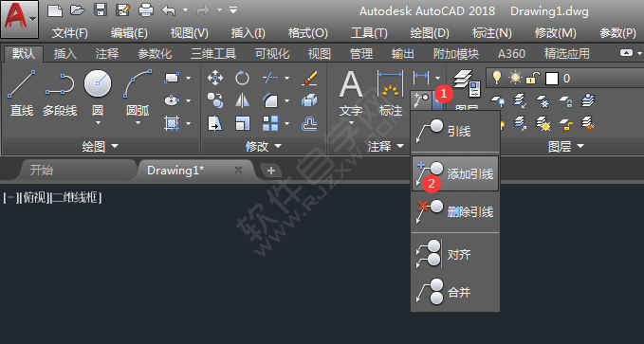Select the 圆 (Circle) tool
This screenshot has height=344, width=644.
[x=98, y=92]
